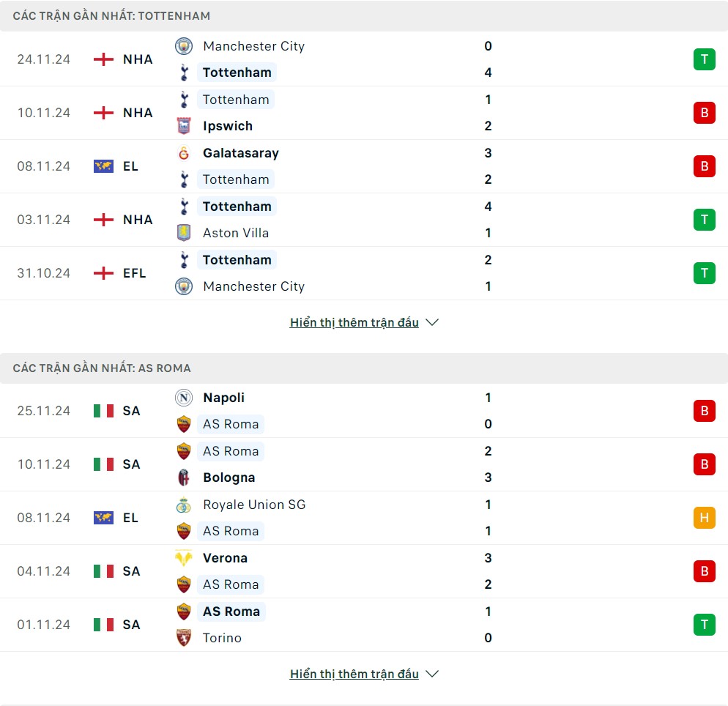Open 'Hiển thị thêm trận đấu' under Tottenham

pos(354,322)
